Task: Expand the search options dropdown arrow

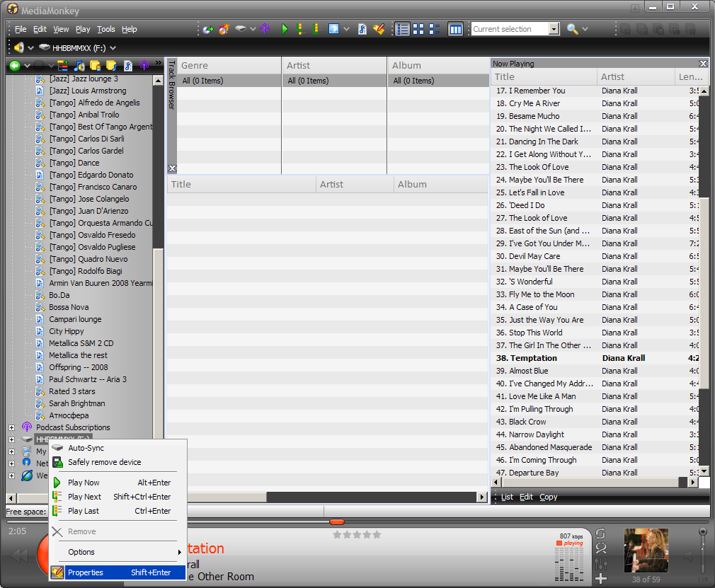Action: pyautogui.click(x=585, y=29)
